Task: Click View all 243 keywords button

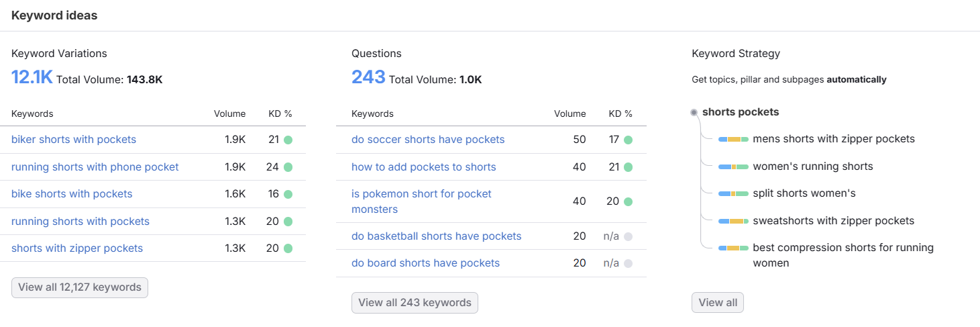Action: tap(415, 303)
